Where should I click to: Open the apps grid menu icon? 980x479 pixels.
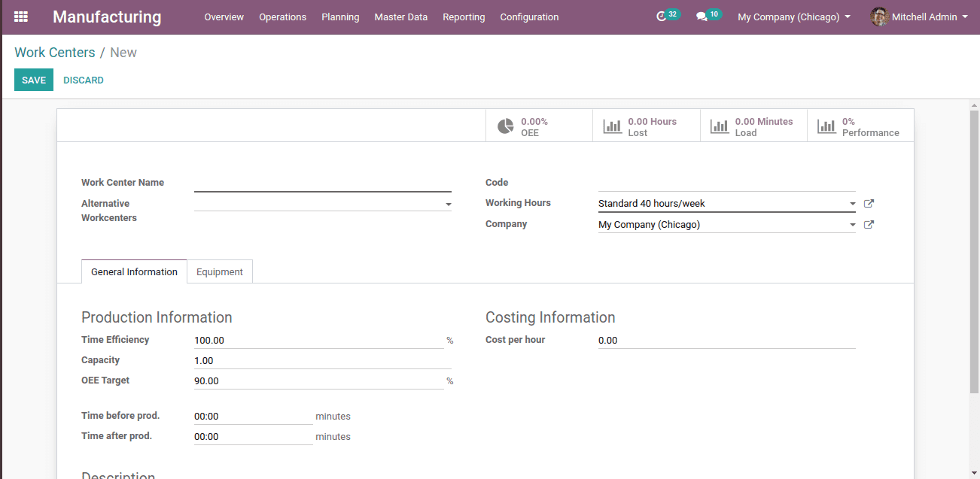[x=21, y=17]
